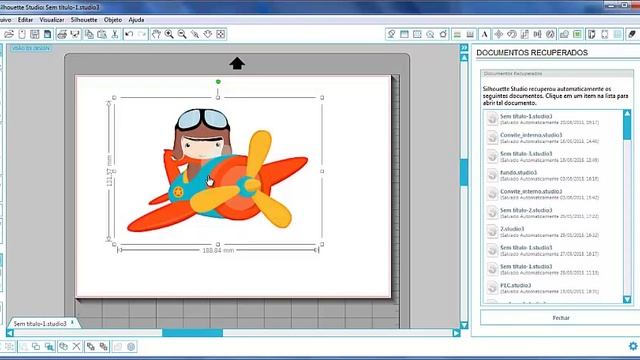Click the blue horizontal scrollbar thumb
This screenshot has height=360, width=640.
pos(193,333)
